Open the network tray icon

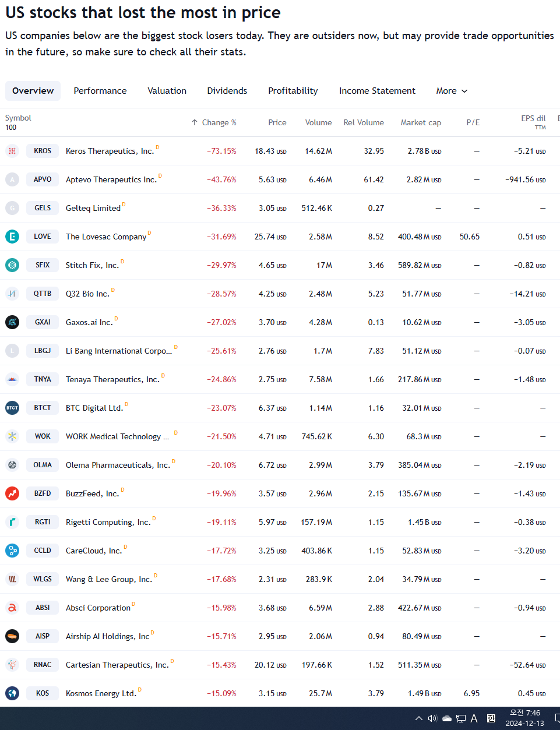[x=461, y=718]
